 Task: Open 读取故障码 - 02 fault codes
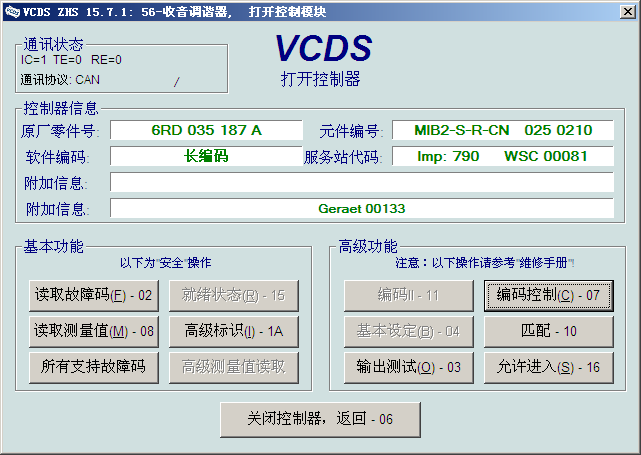pos(94,295)
